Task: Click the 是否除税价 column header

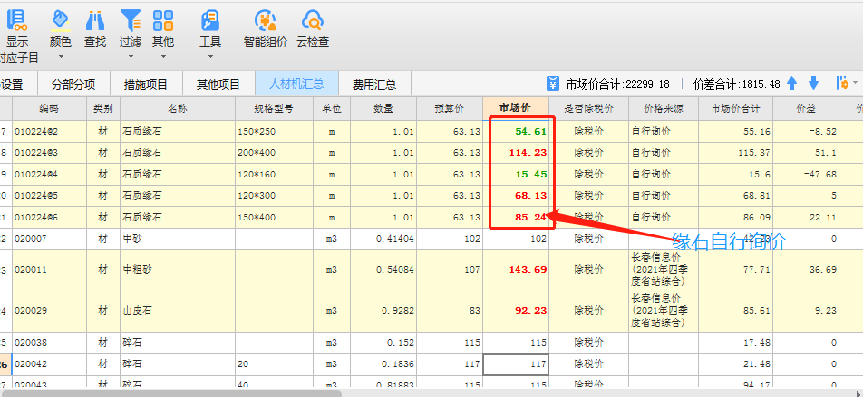Action: [x=588, y=109]
